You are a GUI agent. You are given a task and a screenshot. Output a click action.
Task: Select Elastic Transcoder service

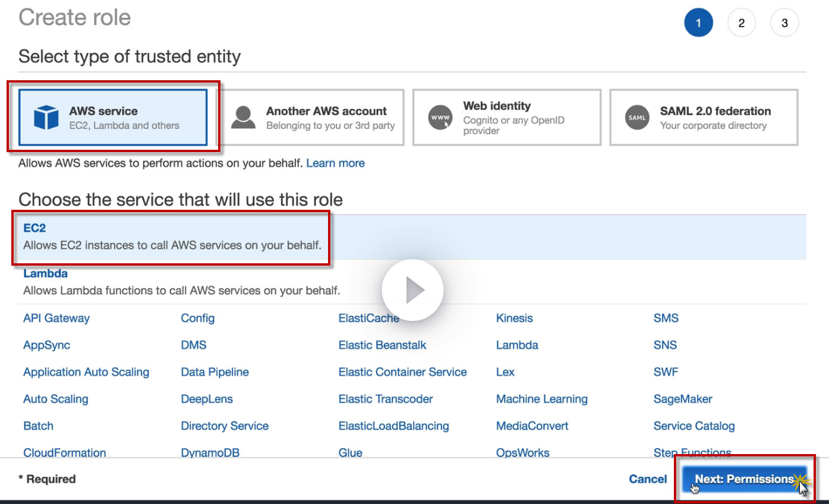pyautogui.click(x=386, y=399)
